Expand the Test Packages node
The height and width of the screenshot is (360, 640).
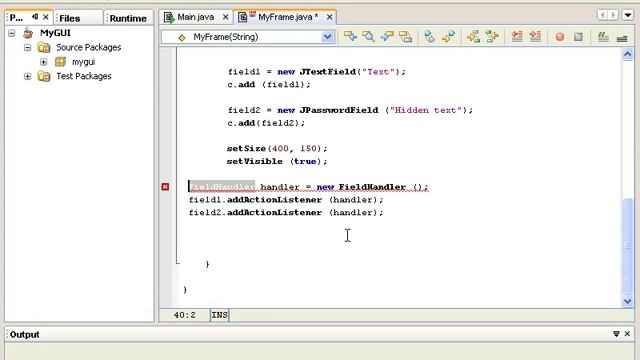[27, 76]
